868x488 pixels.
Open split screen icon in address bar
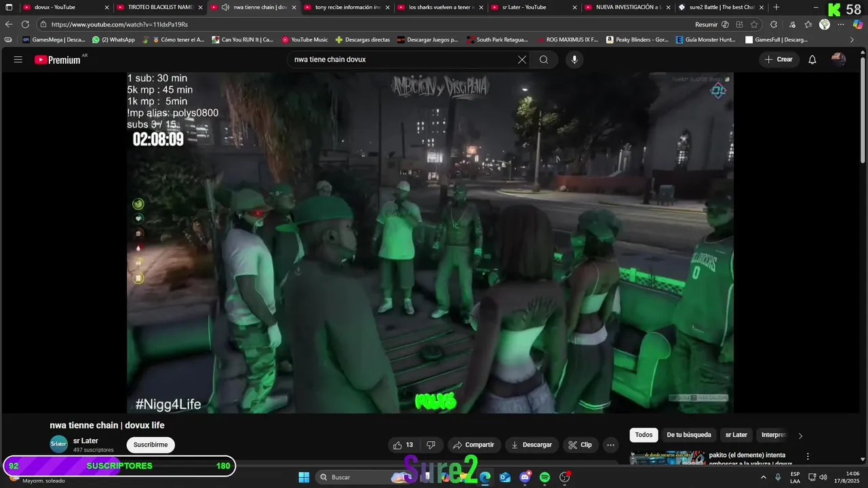[x=739, y=24]
